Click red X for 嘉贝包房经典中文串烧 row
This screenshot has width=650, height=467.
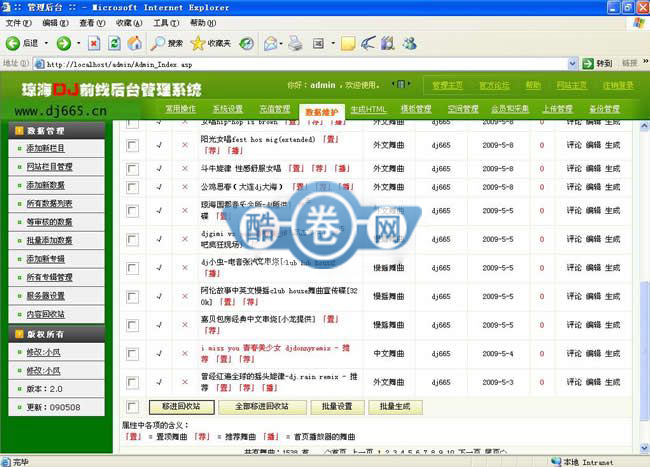click(185, 324)
